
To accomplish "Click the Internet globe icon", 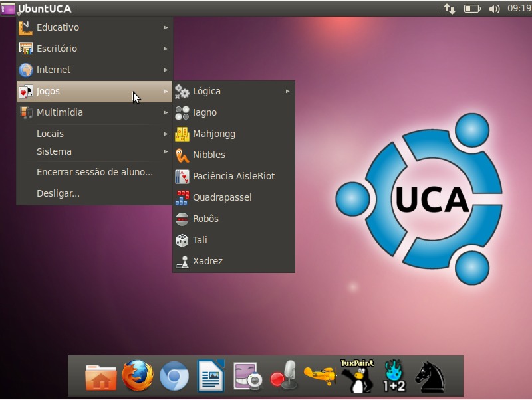I will pos(26,70).
